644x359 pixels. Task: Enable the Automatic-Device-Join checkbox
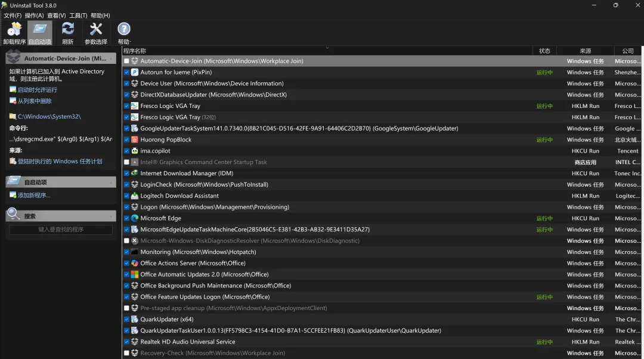click(x=126, y=61)
